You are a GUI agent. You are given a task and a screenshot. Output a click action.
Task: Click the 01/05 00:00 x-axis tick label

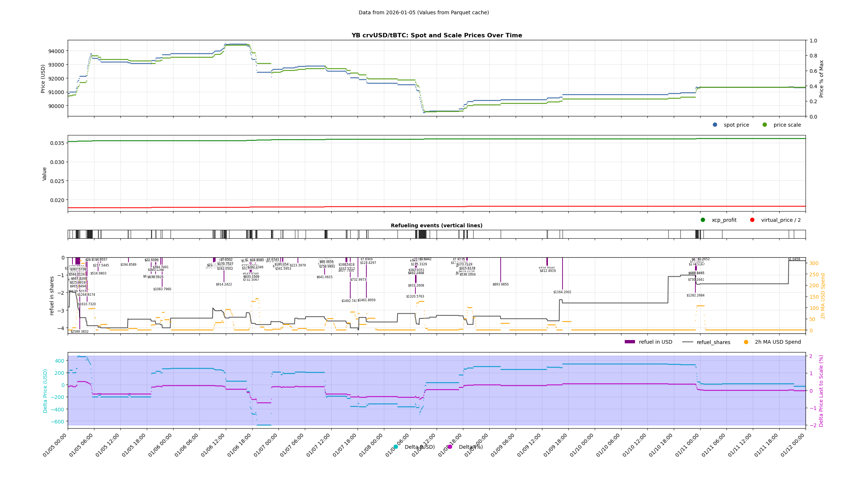[55, 445]
